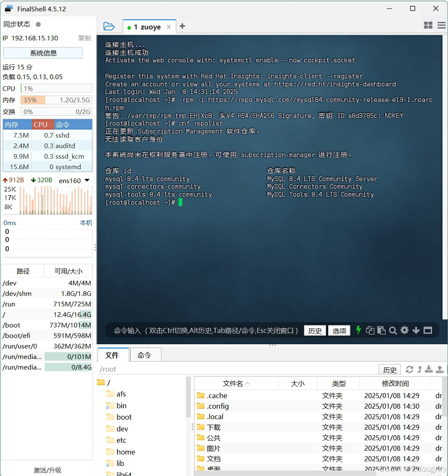The width and height of the screenshot is (448, 476).
Task: Select etc folder in tree
Action: 116,440
